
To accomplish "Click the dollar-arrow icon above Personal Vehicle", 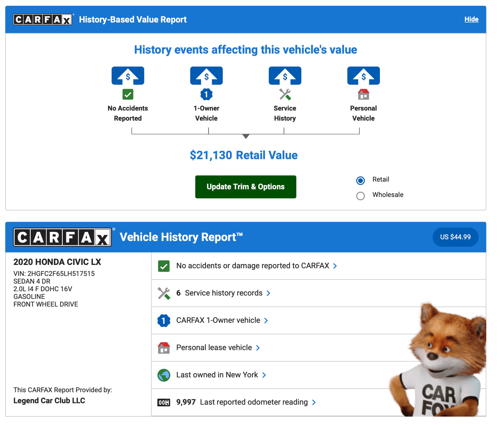I will click(x=363, y=76).
